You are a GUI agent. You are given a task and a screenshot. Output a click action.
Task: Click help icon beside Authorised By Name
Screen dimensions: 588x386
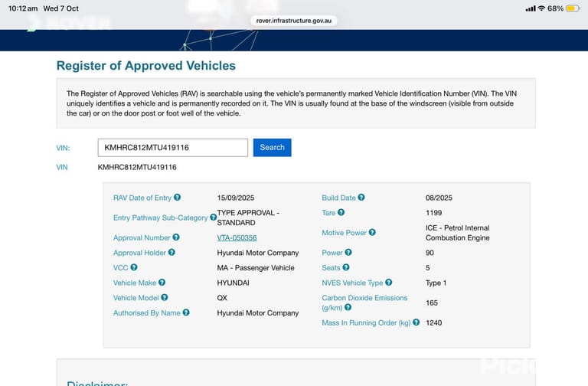click(186, 312)
